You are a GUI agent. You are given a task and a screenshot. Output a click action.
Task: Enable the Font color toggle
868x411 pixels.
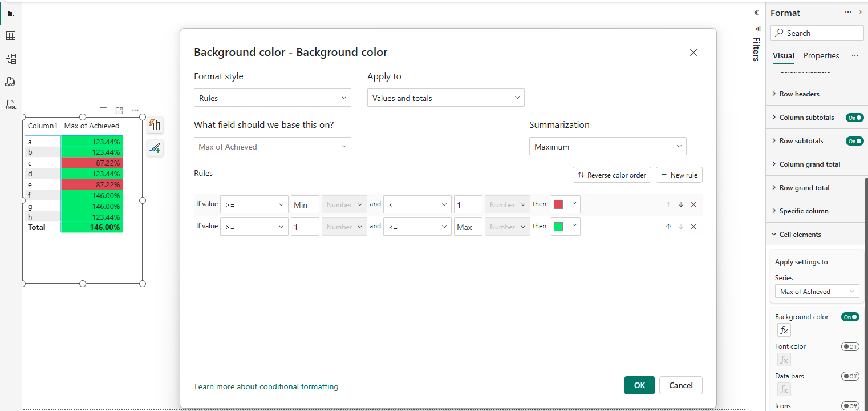[850, 346]
